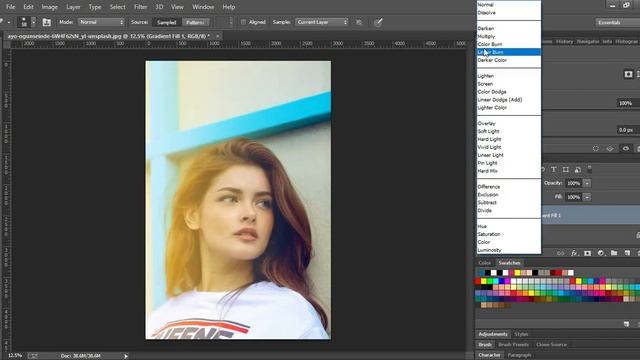
Task: Toggle mask visibility eye icon
Action: click(x=626, y=149)
